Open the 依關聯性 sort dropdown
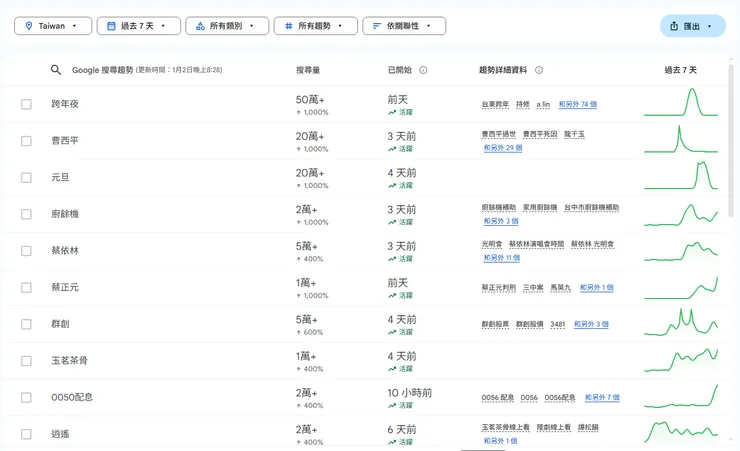 pyautogui.click(x=404, y=26)
